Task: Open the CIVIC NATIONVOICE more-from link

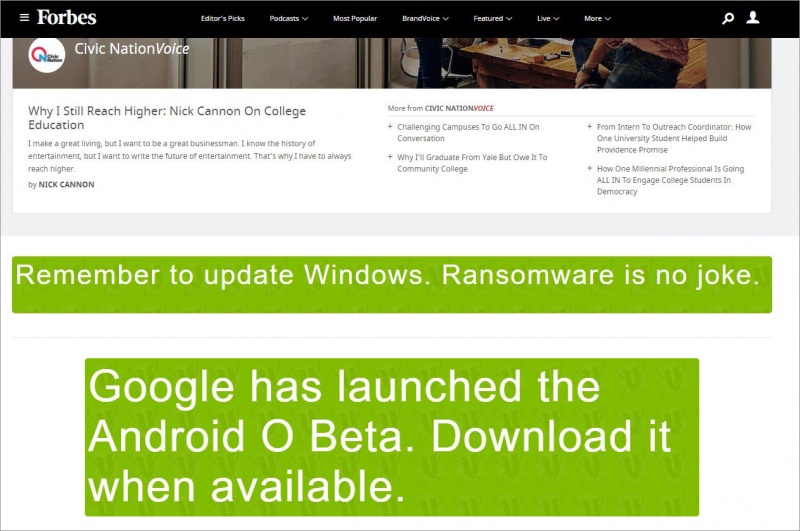Action: (x=459, y=108)
